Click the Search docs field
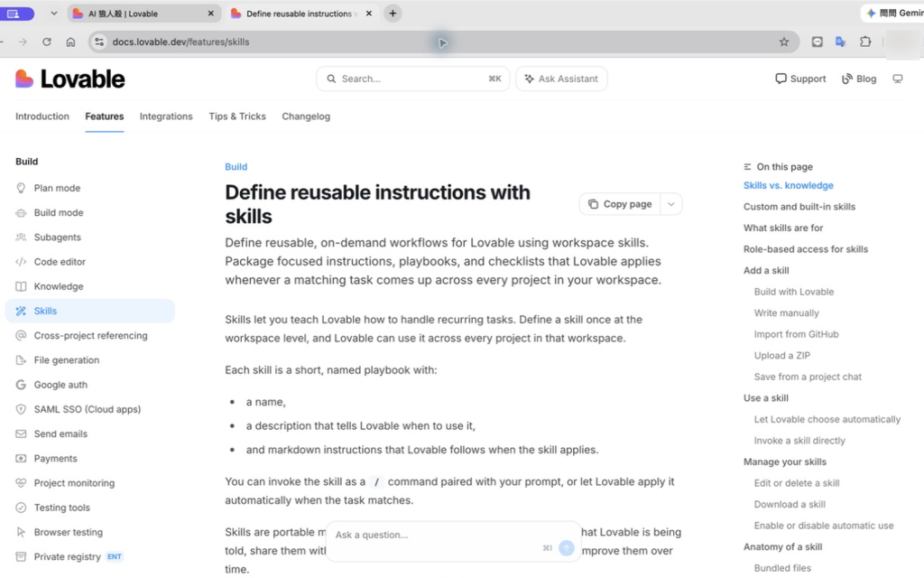This screenshot has width=924, height=578. coord(413,79)
